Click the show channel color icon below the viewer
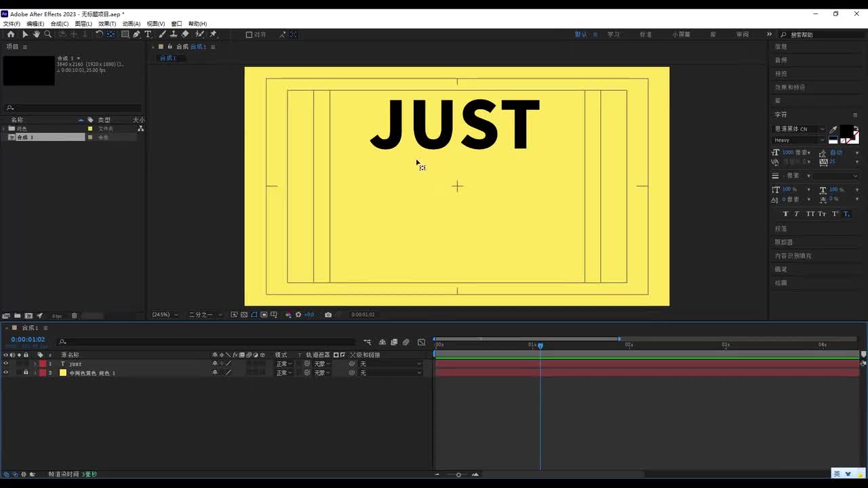This screenshot has height=488, width=868. (x=288, y=314)
